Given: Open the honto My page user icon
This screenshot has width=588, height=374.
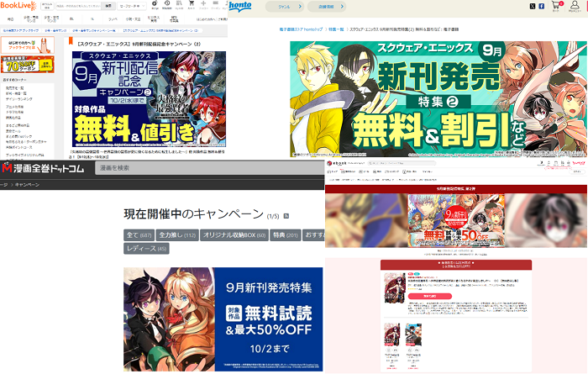Looking at the screenshot, I should 575,6.
